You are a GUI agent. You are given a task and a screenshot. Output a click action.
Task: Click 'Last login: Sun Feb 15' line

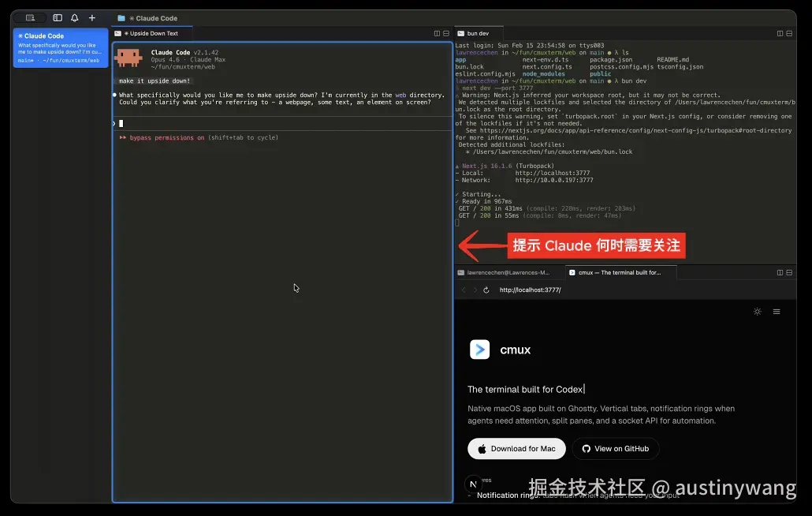point(529,46)
